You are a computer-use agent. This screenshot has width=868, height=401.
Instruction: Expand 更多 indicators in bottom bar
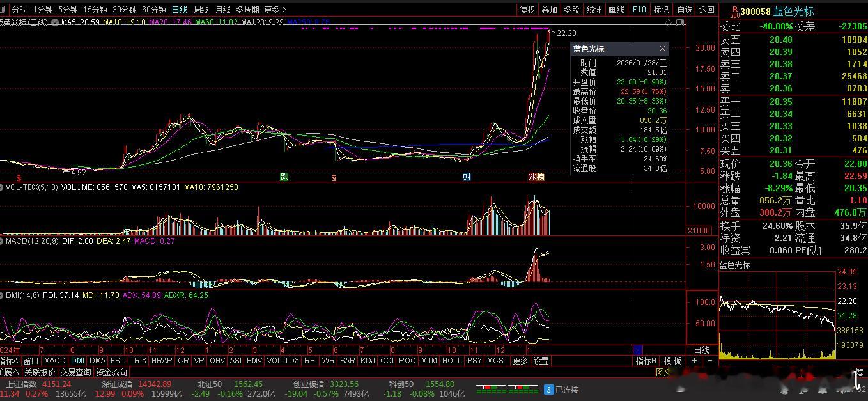click(x=521, y=361)
